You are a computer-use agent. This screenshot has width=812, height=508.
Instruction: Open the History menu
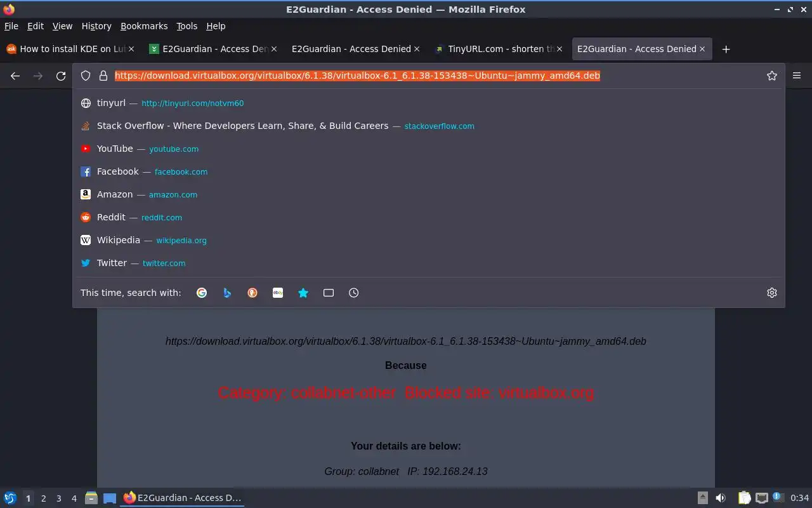click(96, 26)
